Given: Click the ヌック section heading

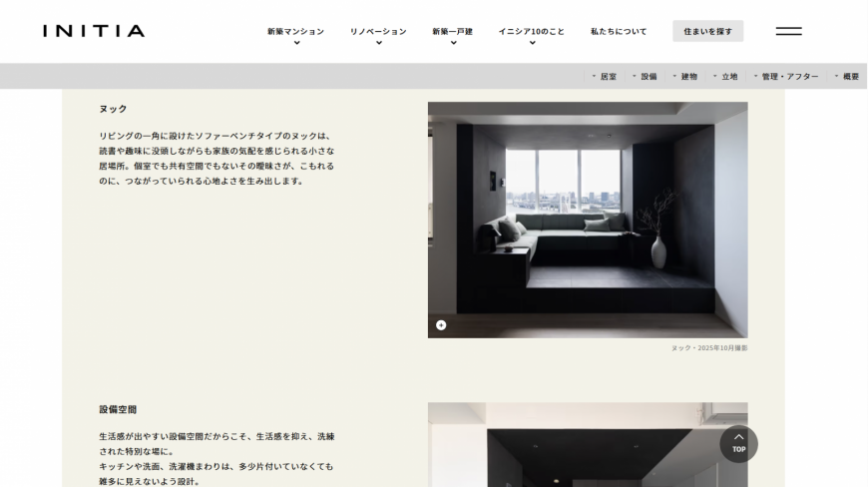Looking at the screenshot, I should (113, 109).
